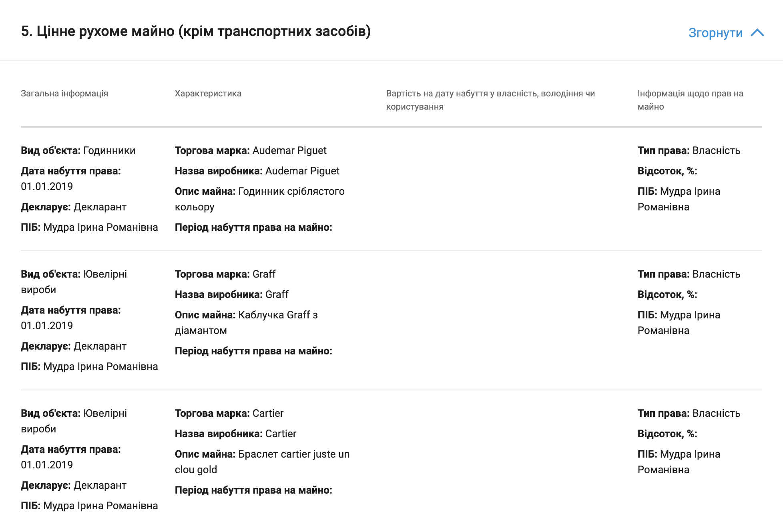Click the Торгова марка Cartier entry

(x=229, y=414)
